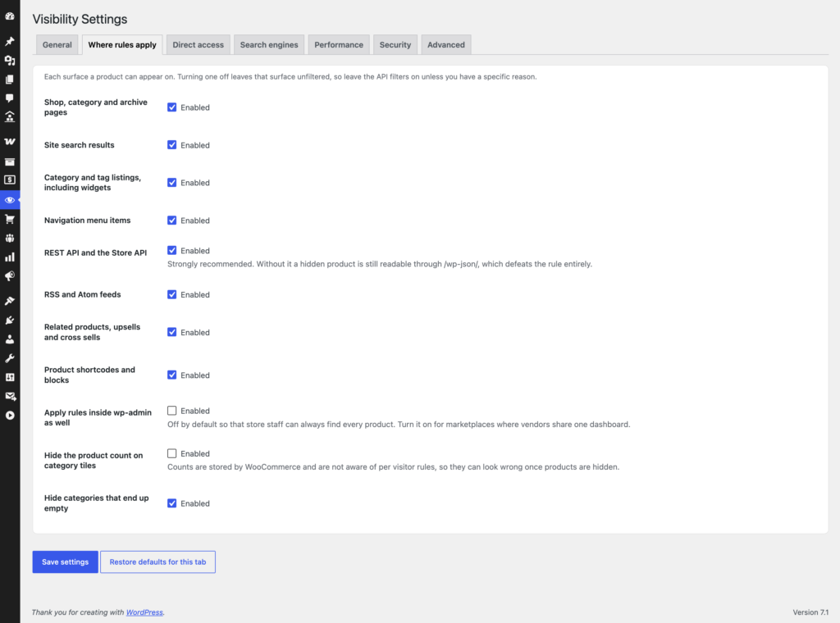Open Analytics via the bar chart icon
This screenshot has height=623, width=840.
[x=10, y=257]
